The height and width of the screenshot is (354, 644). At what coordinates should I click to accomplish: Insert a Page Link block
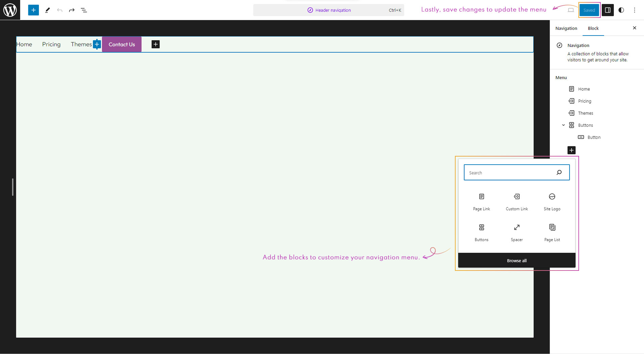[x=481, y=202]
